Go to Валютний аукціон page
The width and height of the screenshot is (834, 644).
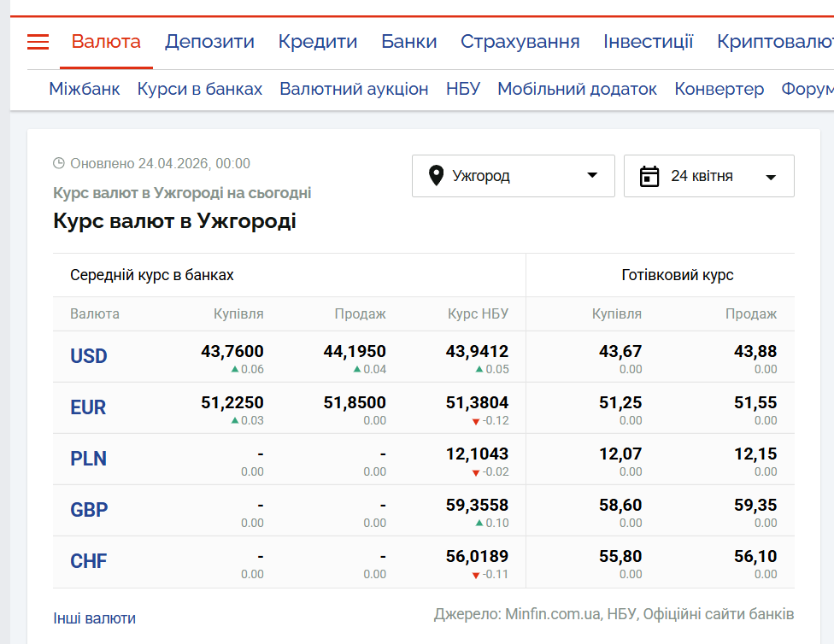[x=354, y=89]
